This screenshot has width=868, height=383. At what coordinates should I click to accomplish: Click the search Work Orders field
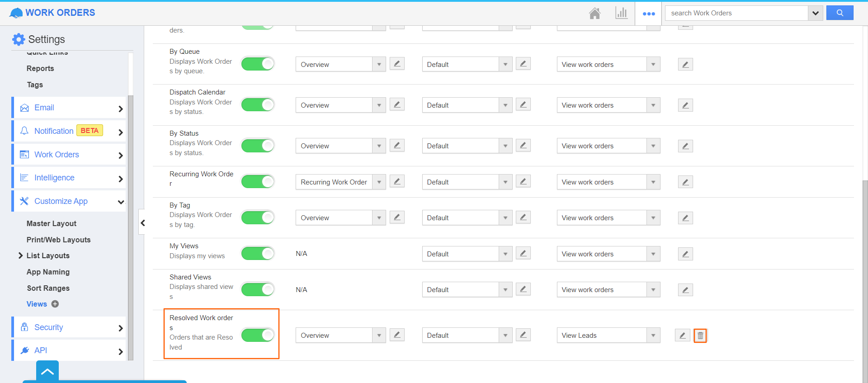736,13
